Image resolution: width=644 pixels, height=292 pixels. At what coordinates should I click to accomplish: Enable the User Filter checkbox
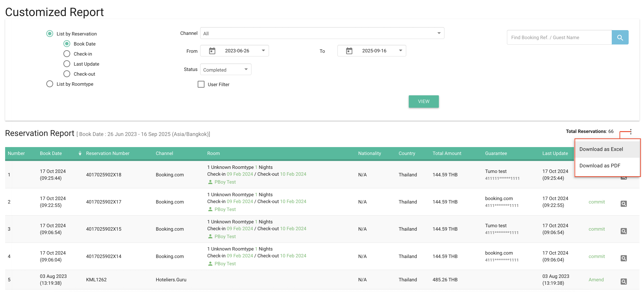201,84
